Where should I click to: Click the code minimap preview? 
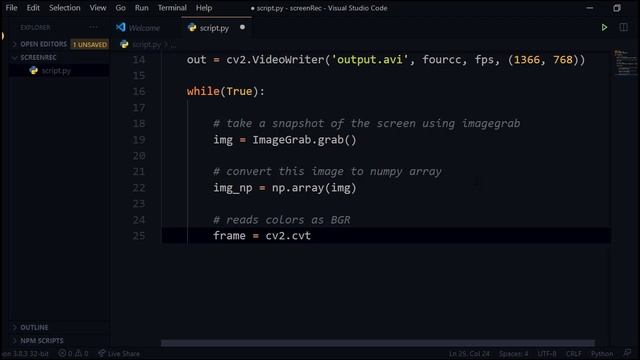(626, 63)
